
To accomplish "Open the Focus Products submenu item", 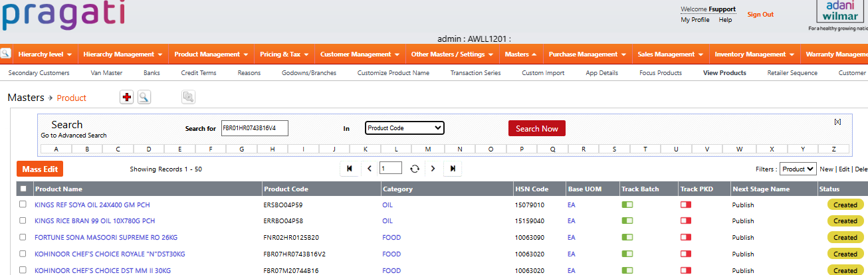I will [x=661, y=73].
